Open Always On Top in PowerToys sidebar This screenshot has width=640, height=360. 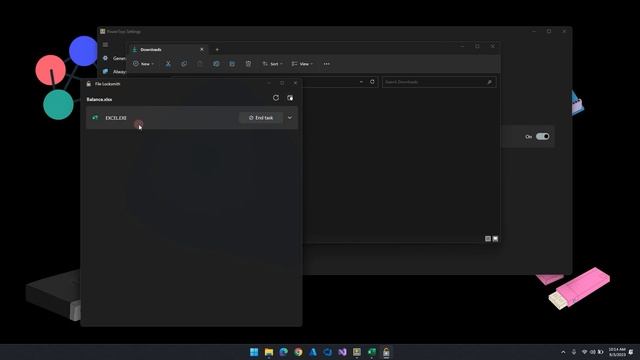[114, 71]
